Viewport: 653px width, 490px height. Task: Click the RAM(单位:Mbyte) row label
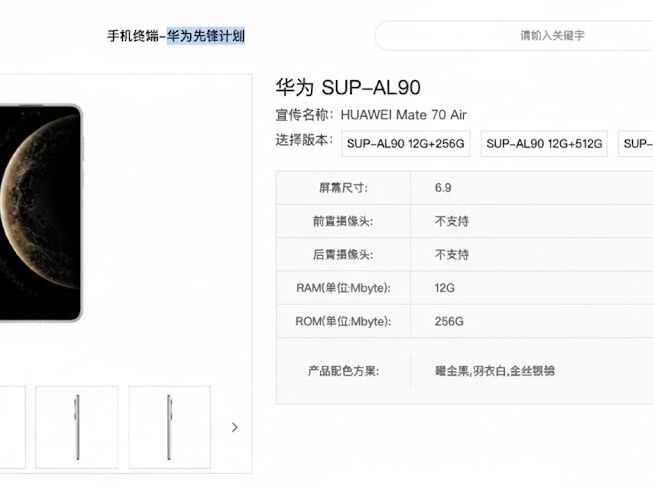tap(343, 288)
